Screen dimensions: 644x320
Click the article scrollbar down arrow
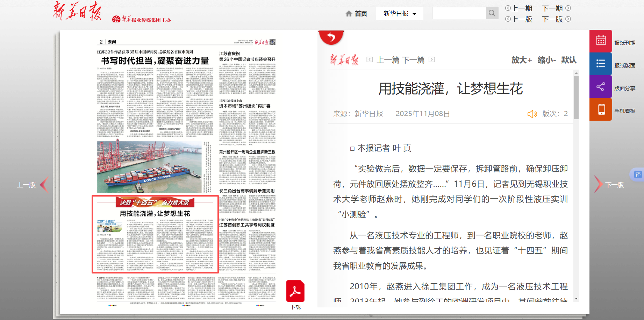tap(576, 299)
